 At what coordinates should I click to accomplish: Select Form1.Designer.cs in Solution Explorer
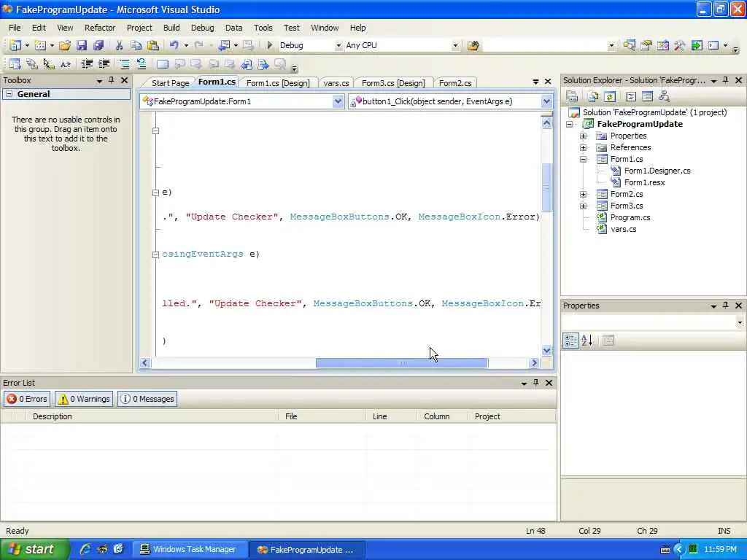(657, 171)
